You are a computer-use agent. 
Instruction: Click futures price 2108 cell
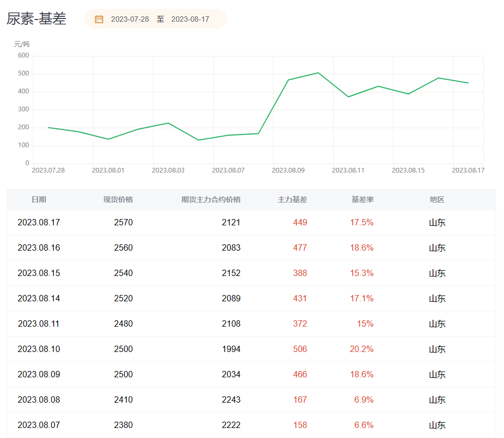coord(231,323)
